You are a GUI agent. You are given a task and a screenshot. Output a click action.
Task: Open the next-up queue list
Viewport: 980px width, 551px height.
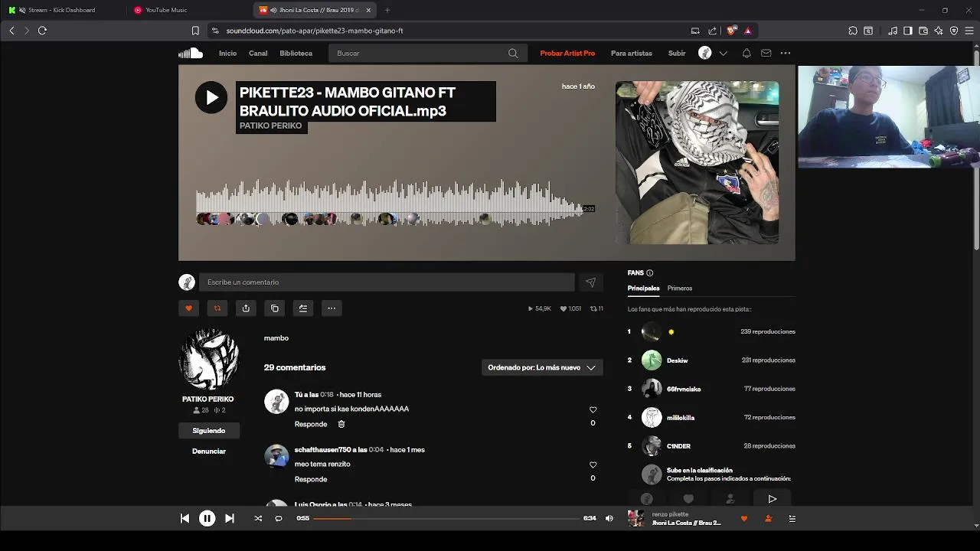click(x=792, y=518)
